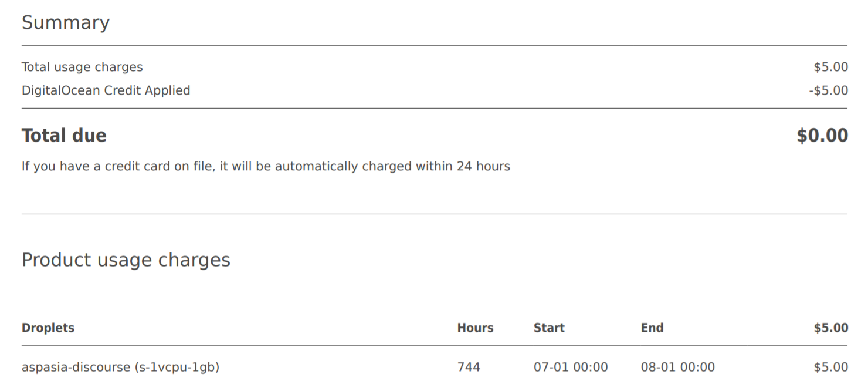Click the Droplets column header
868x384 pixels.
click(x=48, y=328)
